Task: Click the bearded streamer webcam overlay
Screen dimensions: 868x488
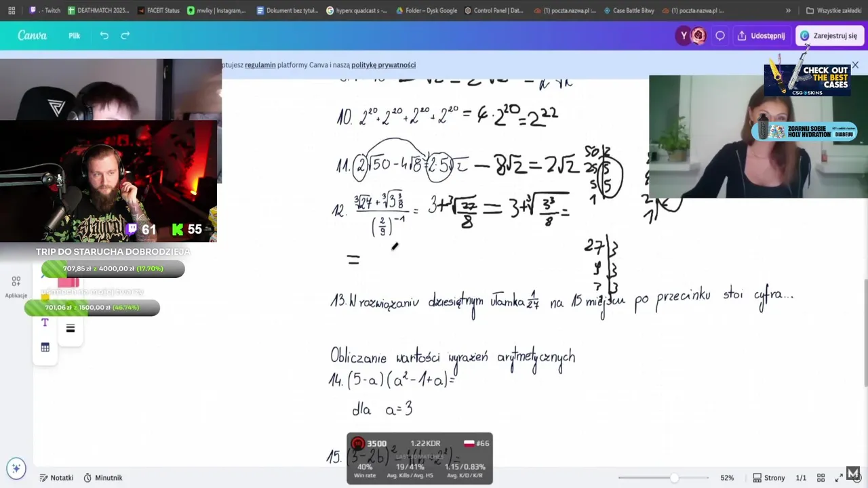Action: pyautogui.click(x=108, y=181)
